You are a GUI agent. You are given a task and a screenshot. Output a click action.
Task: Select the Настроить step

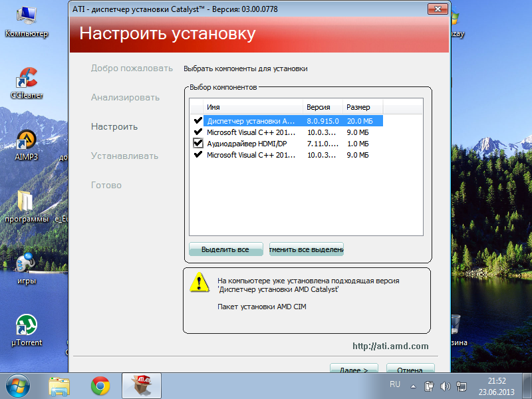coord(114,126)
